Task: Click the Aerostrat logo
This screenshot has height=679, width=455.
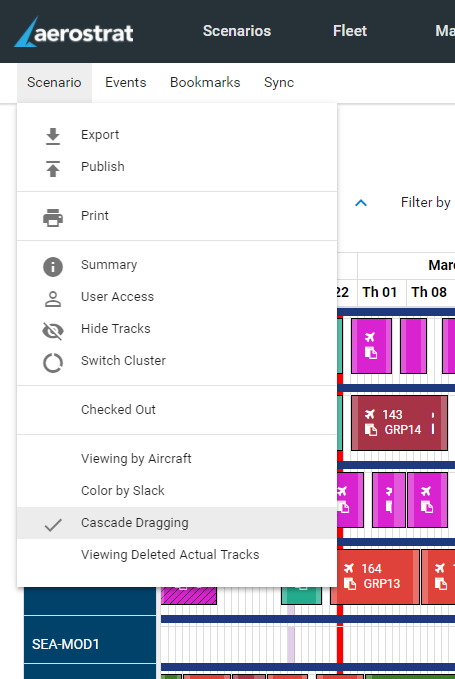Action: pos(74,32)
